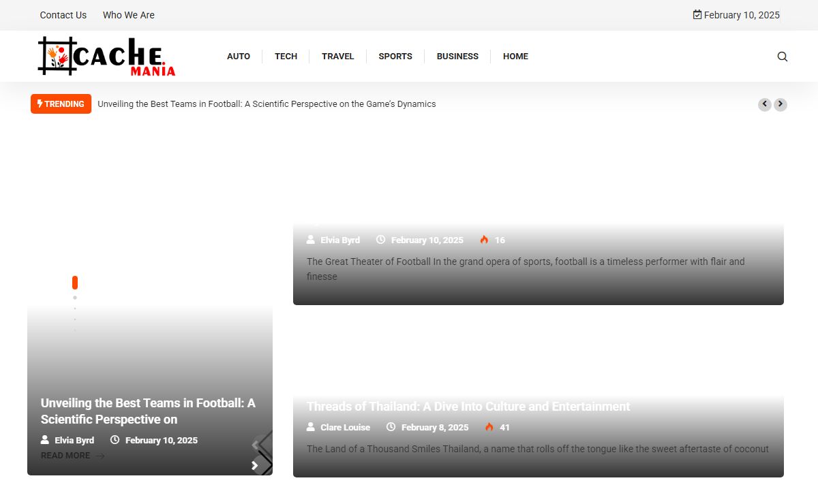Image resolution: width=818 pixels, height=504 pixels.
Task: Open the BUSINESS category in the navigation
Action: (457, 57)
